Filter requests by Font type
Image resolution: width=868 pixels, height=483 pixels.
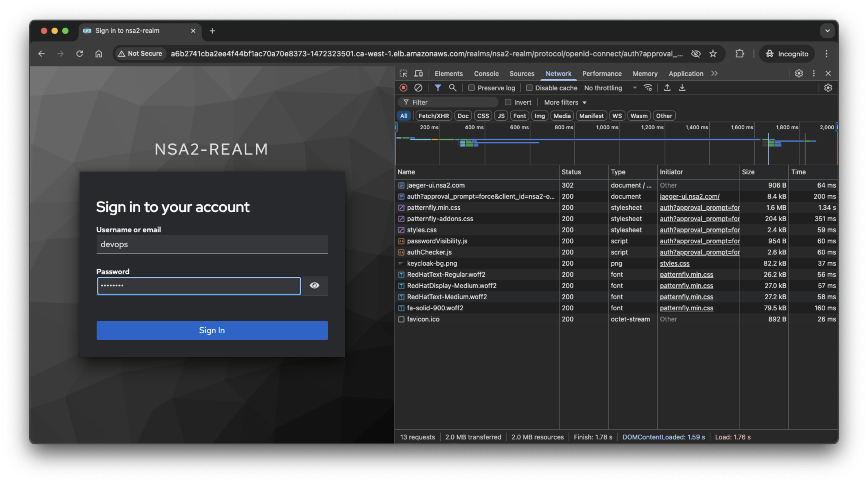519,116
